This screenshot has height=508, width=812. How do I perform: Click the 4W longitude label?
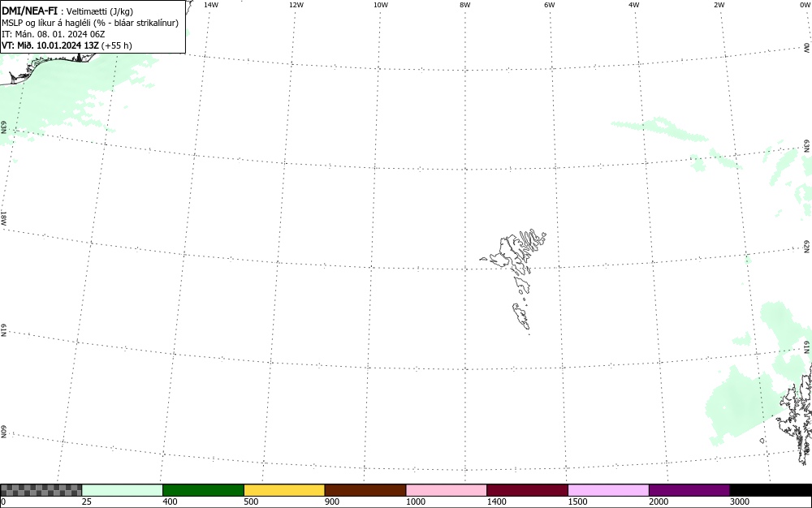[634, 5]
